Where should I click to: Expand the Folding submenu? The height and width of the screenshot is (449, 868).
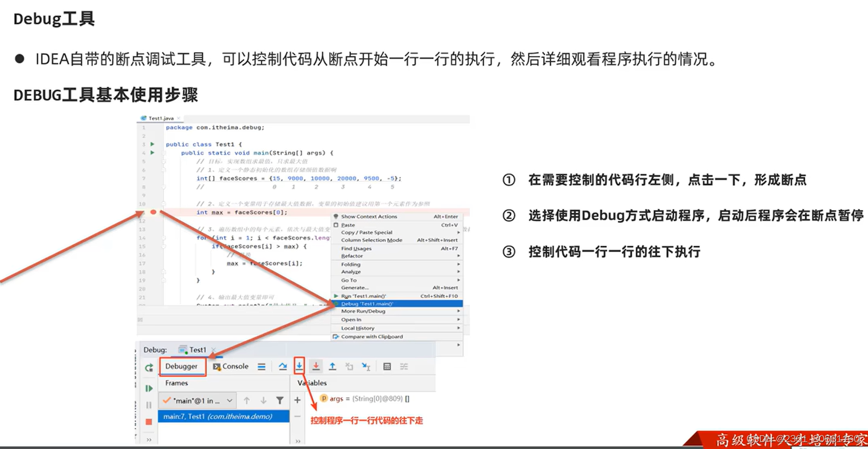398,264
